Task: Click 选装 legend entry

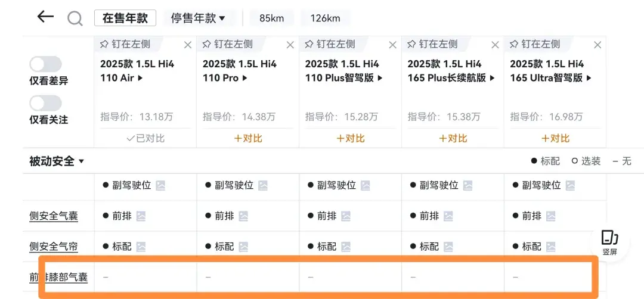Action: click(586, 161)
